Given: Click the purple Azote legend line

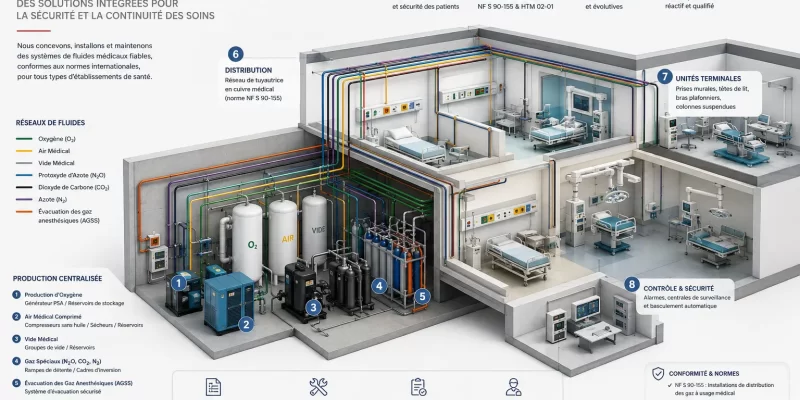Looking at the screenshot, I should click(x=24, y=199).
